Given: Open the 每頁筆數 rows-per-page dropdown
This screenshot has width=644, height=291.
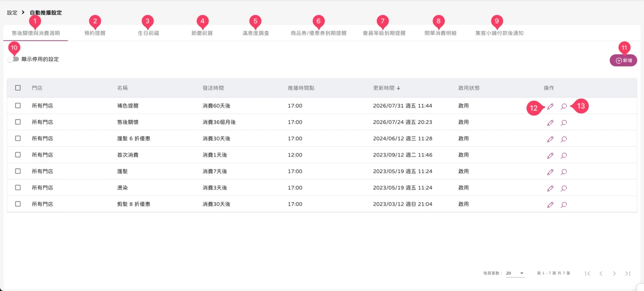Looking at the screenshot, I should click(515, 273).
